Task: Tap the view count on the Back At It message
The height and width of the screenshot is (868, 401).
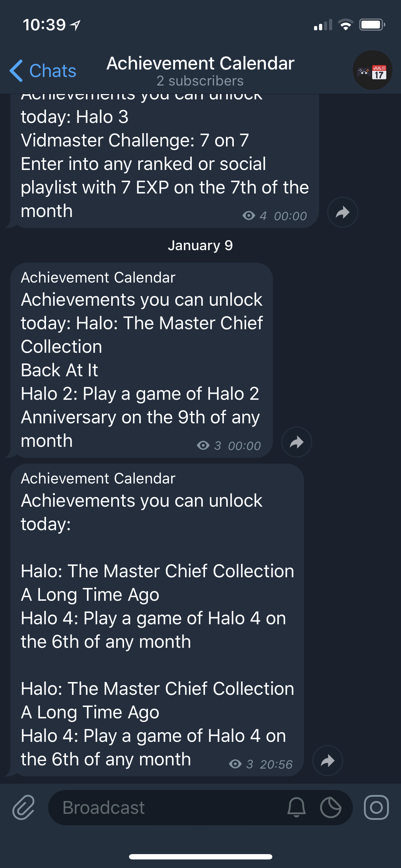Action: click(x=203, y=446)
